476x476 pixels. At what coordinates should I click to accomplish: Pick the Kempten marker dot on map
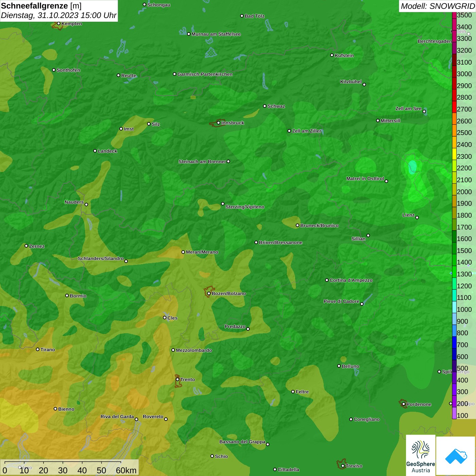point(58,23)
